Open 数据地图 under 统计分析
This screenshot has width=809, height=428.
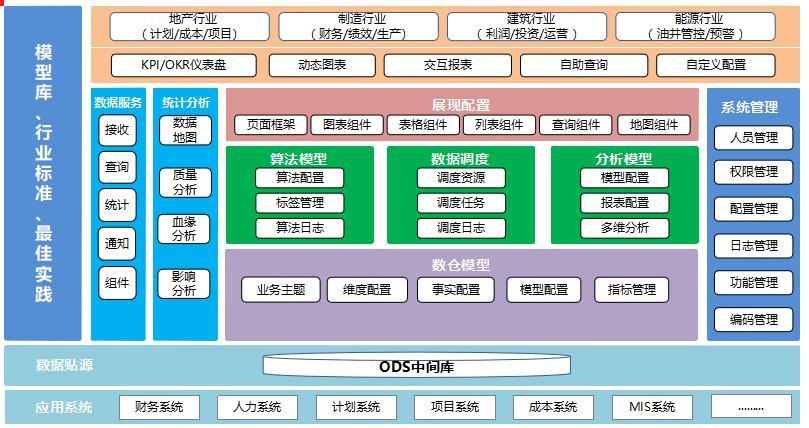185,130
